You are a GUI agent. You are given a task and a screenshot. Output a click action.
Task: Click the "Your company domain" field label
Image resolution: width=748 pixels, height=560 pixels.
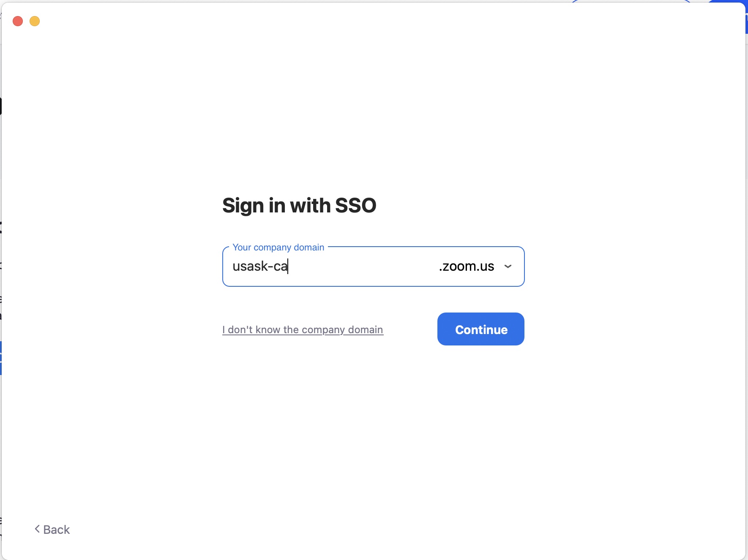pyautogui.click(x=278, y=247)
